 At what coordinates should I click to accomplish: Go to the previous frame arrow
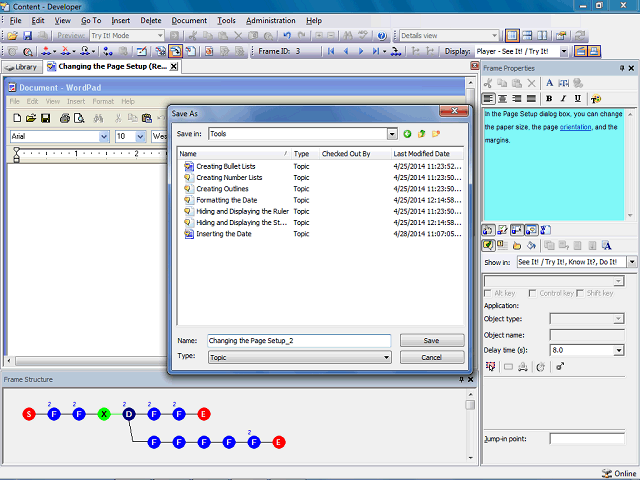click(346, 51)
